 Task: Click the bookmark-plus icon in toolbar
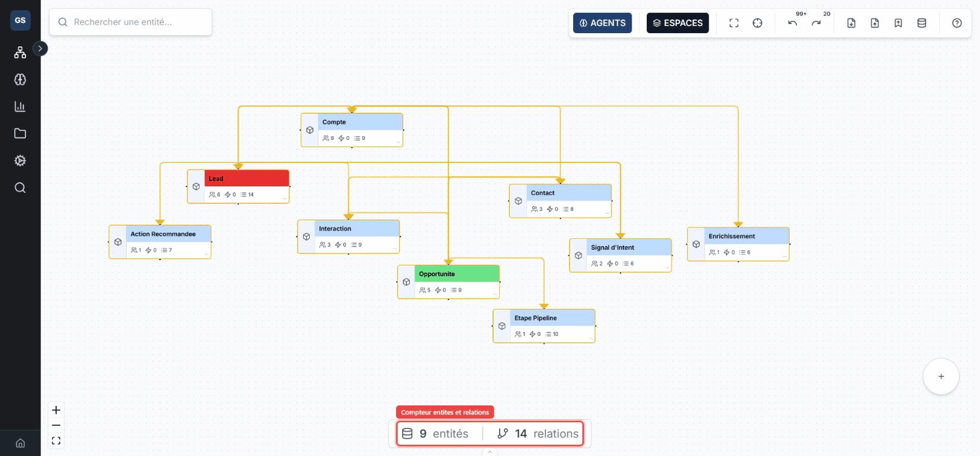point(898,23)
